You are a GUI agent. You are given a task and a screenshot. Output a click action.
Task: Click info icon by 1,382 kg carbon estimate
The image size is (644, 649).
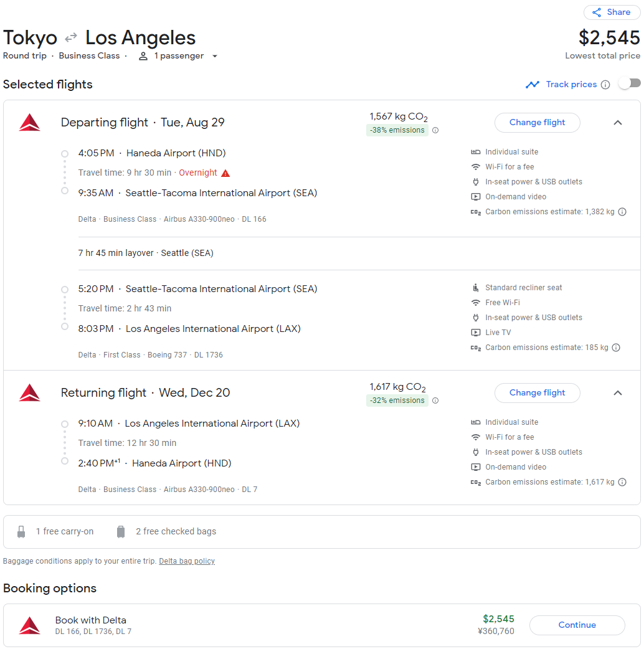point(622,212)
